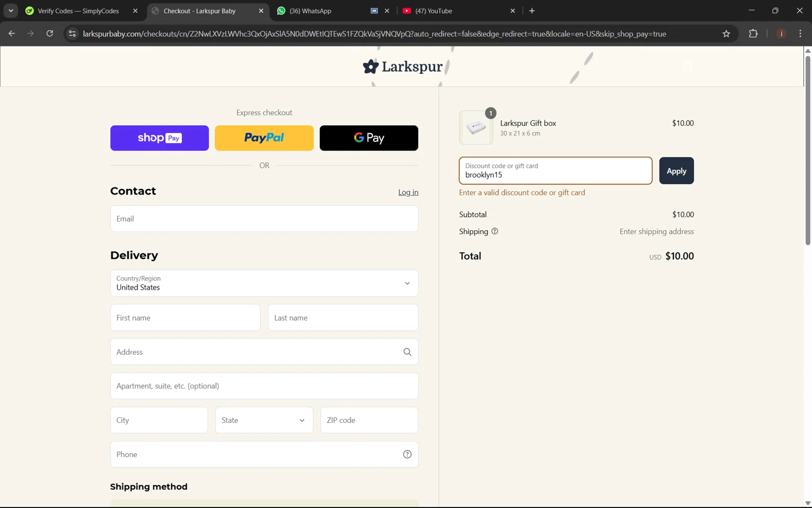Click the City input field
Viewport: 812px width, 508px height.
[159, 420]
